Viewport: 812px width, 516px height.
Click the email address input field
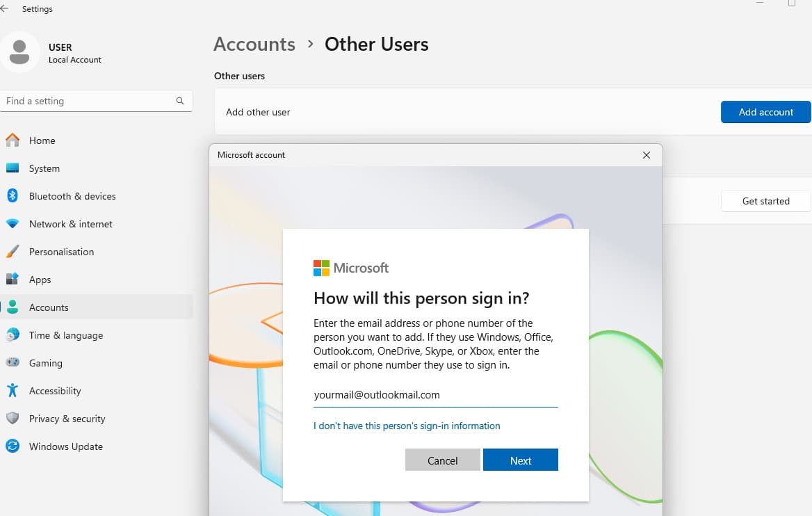pos(435,395)
